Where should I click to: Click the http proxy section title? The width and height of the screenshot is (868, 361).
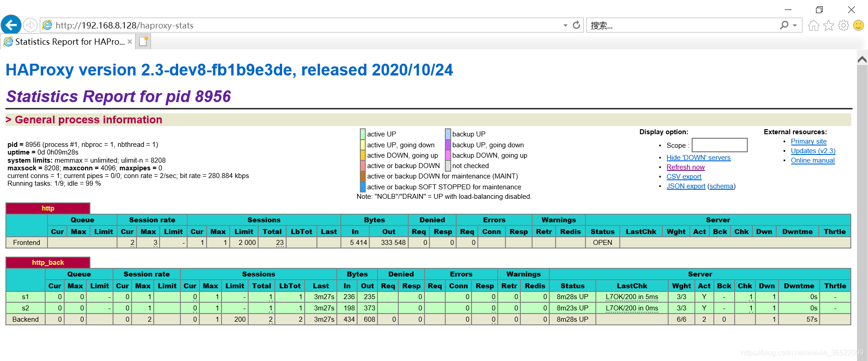(48, 208)
